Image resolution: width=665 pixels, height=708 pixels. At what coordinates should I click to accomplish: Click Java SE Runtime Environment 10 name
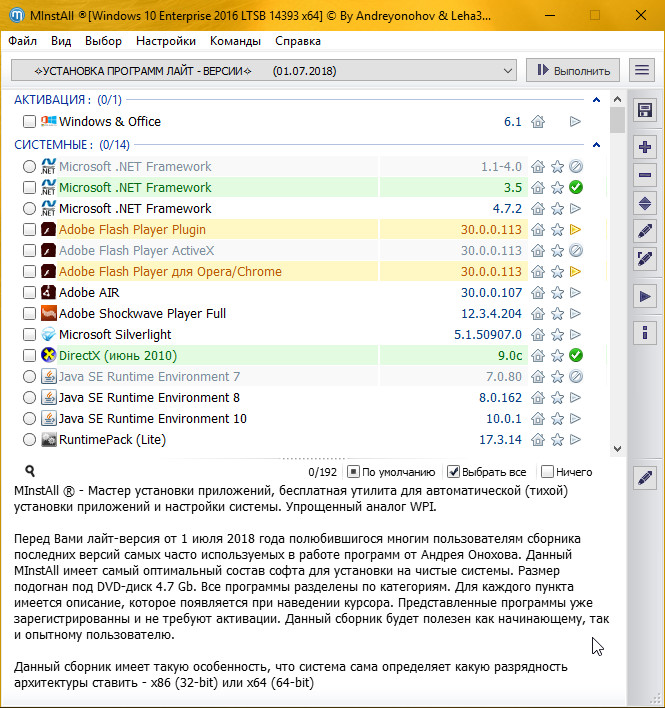[x=153, y=419]
